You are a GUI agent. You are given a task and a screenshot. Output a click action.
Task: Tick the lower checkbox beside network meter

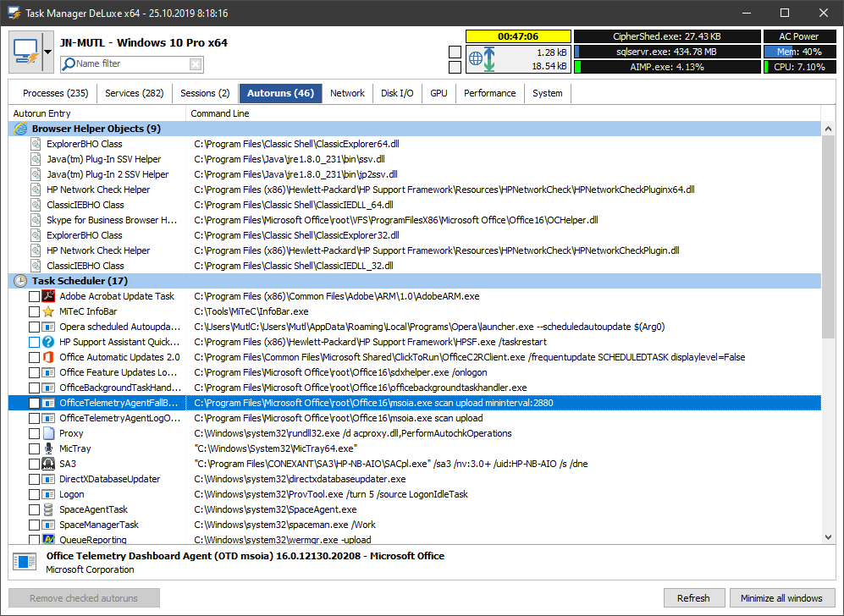click(x=455, y=67)
